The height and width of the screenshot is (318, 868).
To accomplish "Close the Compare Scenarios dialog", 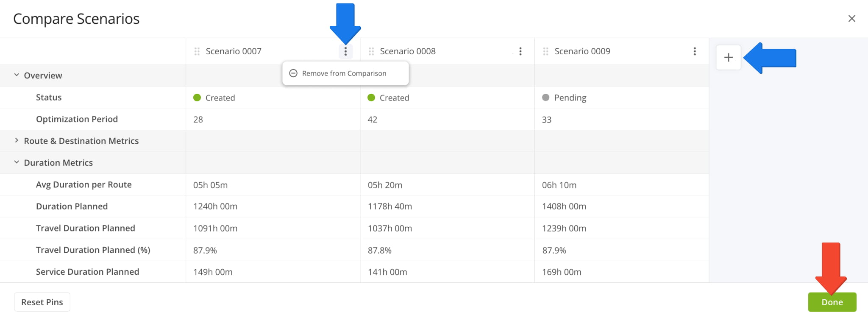I will pos(851,19).
